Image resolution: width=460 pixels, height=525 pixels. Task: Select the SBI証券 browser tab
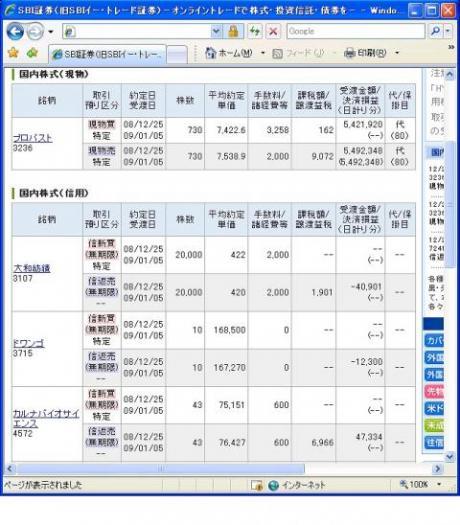107,54
